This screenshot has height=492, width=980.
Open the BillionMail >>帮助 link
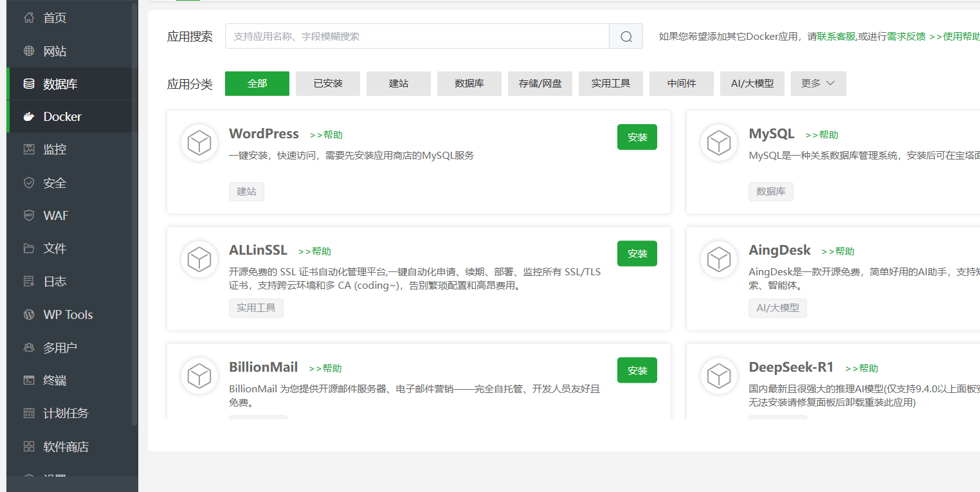tap(325, 369)
